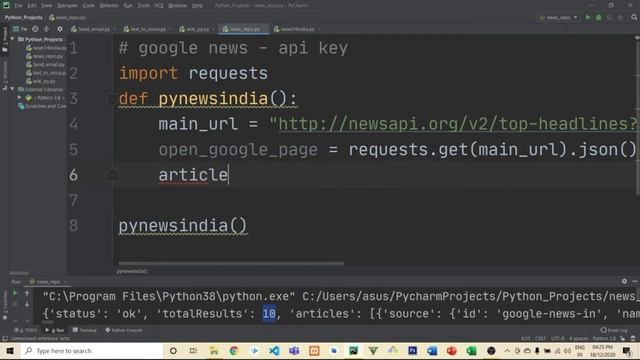Click the up arrow in Run panel
The image size is (640, 360).
[x=27, y=293]
